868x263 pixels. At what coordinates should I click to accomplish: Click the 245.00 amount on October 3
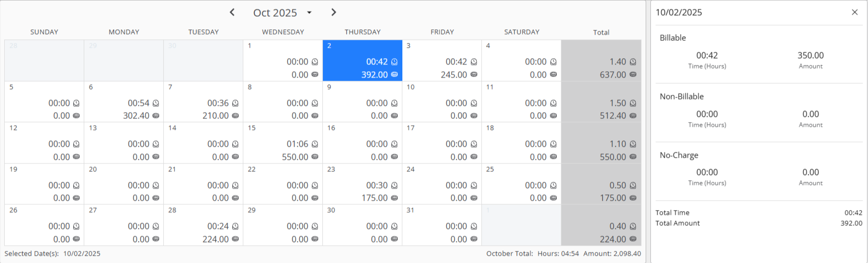[x=454, y=74]
